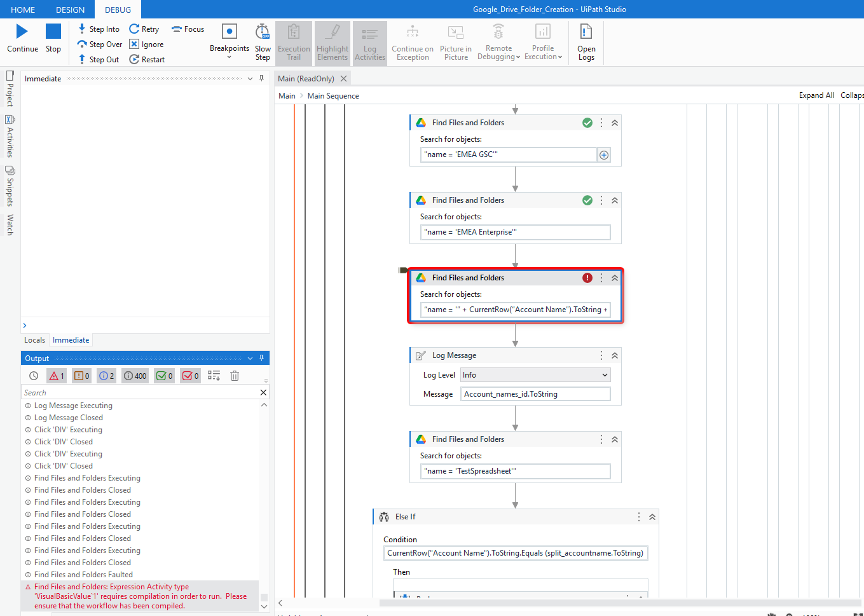
Task: Select the 'Log Message Executing' log entry
Action: [73, 406]
